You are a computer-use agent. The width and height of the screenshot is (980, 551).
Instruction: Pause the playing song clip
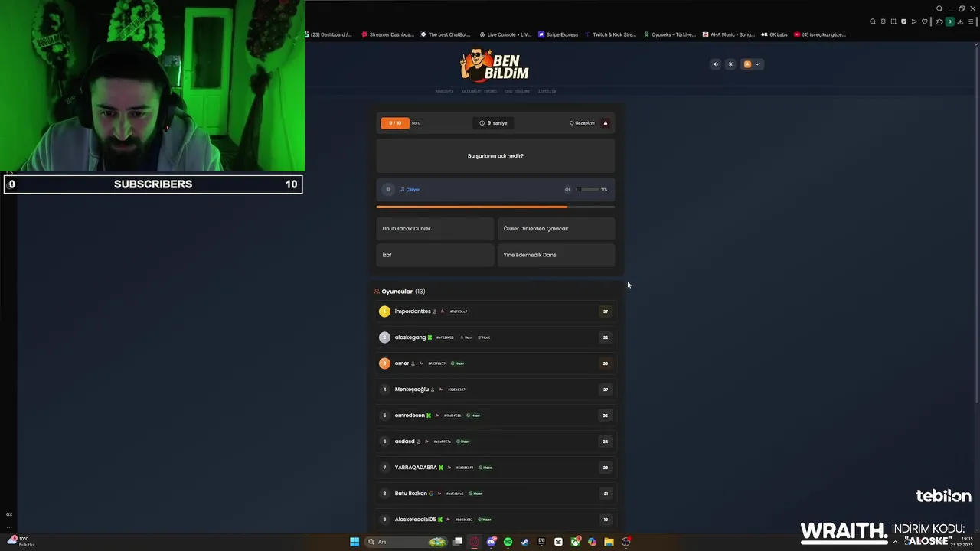coord(388,189)
